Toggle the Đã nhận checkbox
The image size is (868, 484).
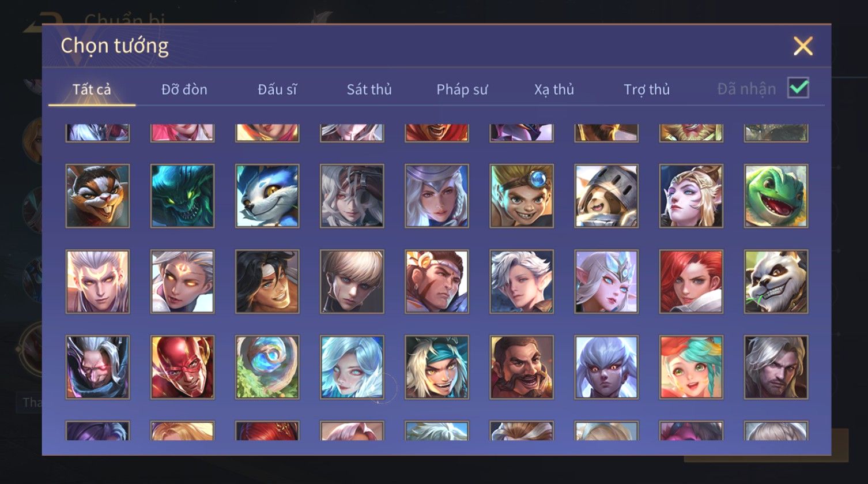pyautogui.click(x=798, y=88)
